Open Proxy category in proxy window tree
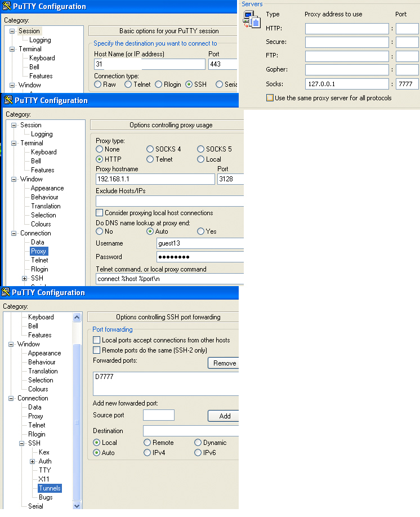Viewport: 420px width, 517px height. (x=39, y=251)
